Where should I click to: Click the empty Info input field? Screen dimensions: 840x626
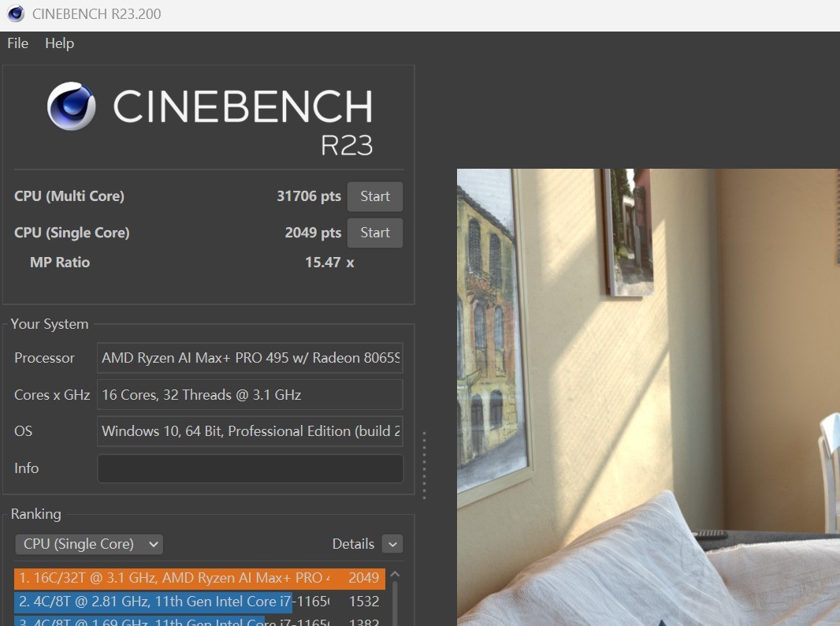[250, 468]
